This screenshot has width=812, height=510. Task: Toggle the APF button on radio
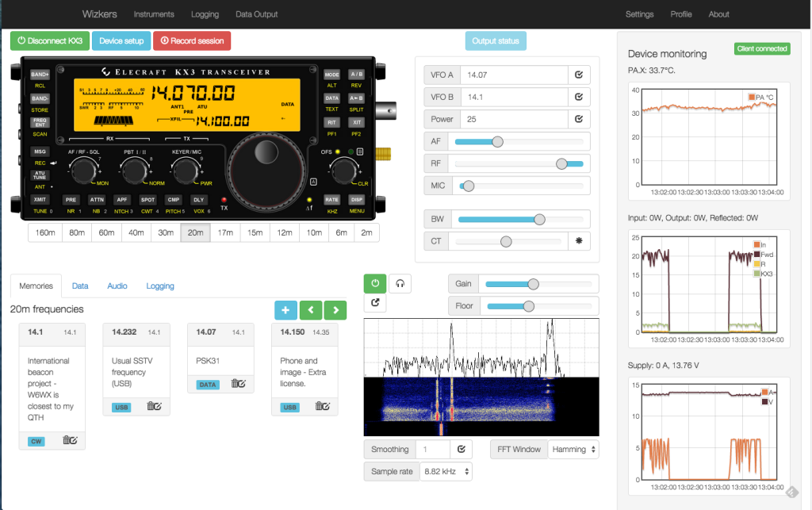pyautogui.click(x=121, y=199)
